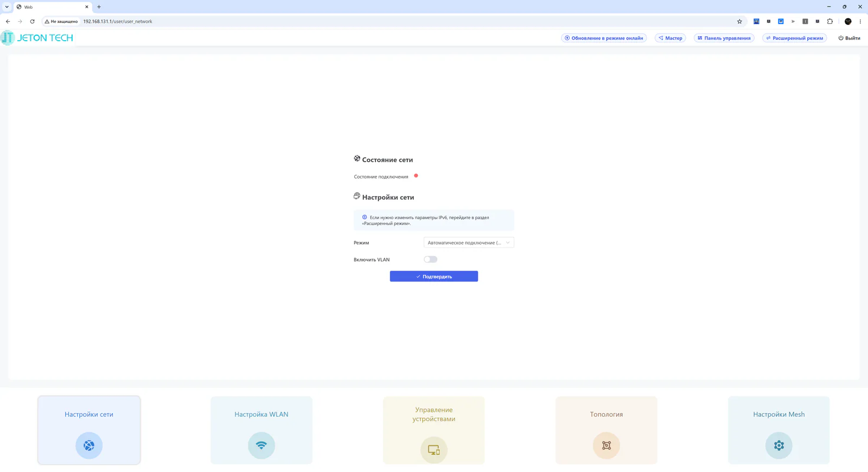Open Chrome's three-dot menu
The height and width of the screenshot is (472, 868).
[860, 22]
